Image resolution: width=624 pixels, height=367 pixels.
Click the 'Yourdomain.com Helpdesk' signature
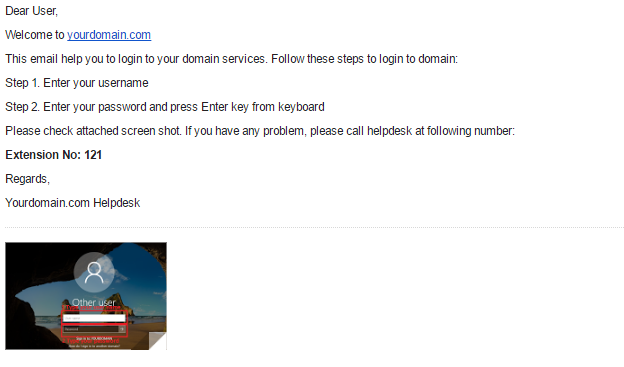pos(73,203)
